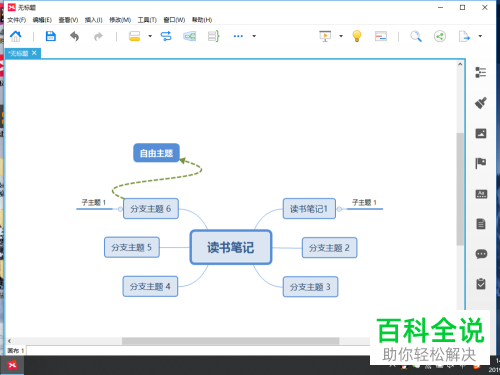Select 子主题 1 beside 读书笔记1

(364, 203)
